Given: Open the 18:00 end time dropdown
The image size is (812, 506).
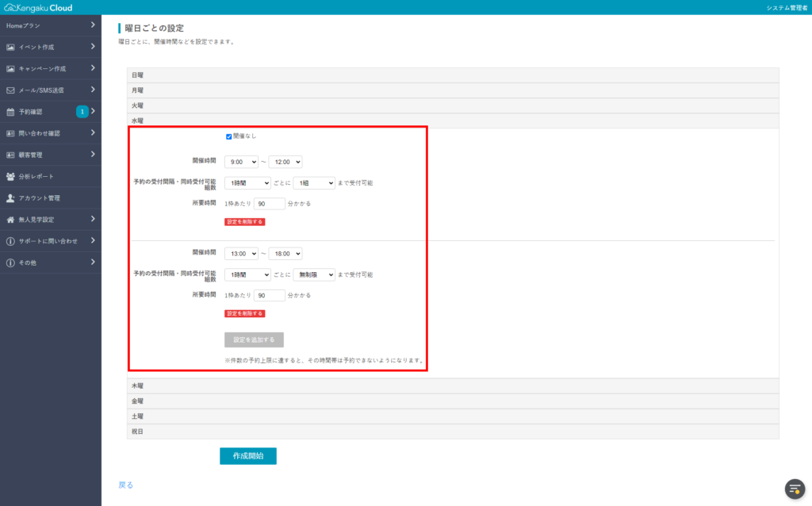Looking at the screenshot, I should (285, 254).
